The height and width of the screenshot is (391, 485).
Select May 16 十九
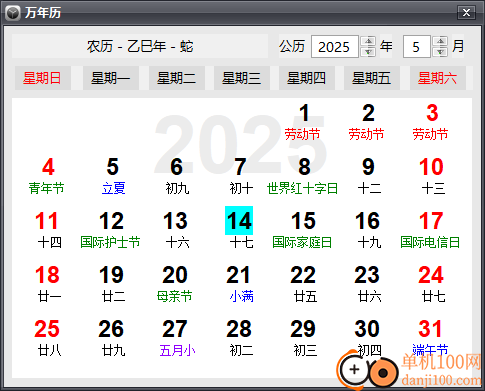[369, 230]
